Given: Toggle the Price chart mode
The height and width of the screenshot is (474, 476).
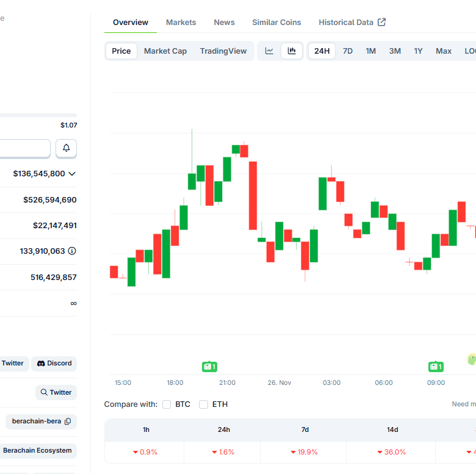Looking at the screenshot, I should coord(121,51).
